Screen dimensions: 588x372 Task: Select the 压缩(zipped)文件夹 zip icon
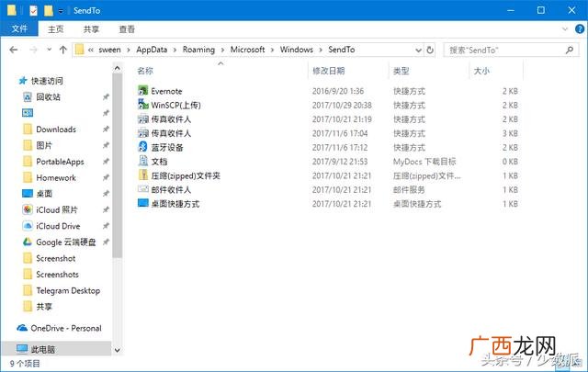tap(143, 175)
